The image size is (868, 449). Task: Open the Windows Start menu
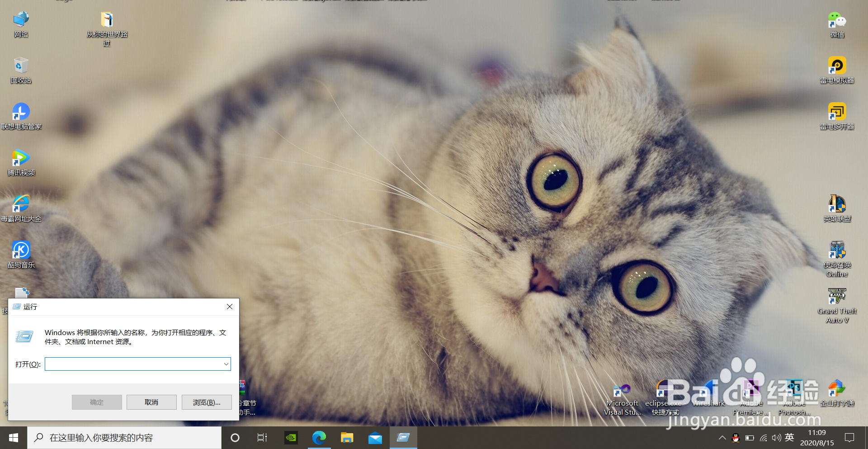pyautogui.click(x=14, y=438)
